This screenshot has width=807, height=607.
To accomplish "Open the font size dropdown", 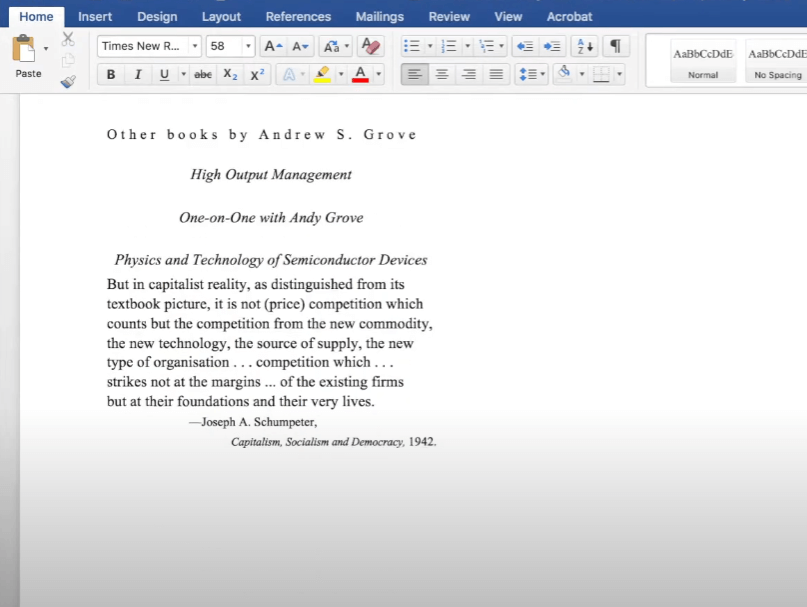I will point(246,45).
